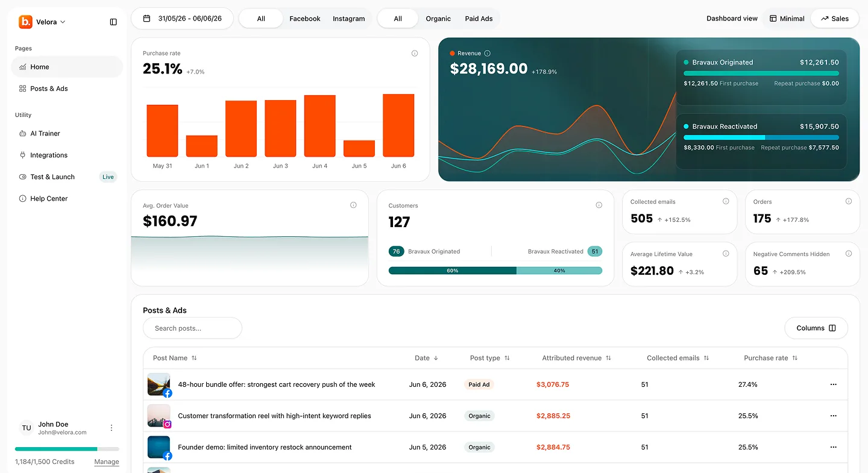Click the Founder demo post thumbnail
Viewport: 868px width, 473px height.
pos(159,447)
